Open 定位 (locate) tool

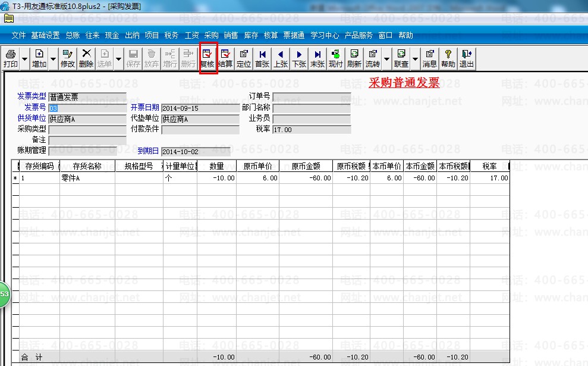244,58
